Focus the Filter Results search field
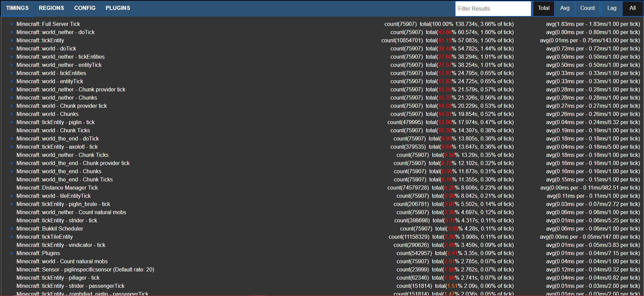This screenshot has height=296, width=644. point(493,9)
